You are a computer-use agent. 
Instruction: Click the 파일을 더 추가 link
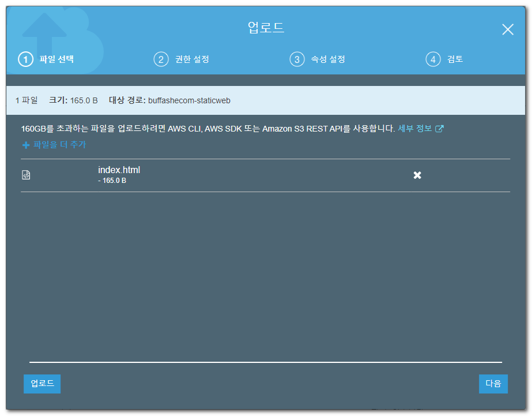(x=60, y=145)
